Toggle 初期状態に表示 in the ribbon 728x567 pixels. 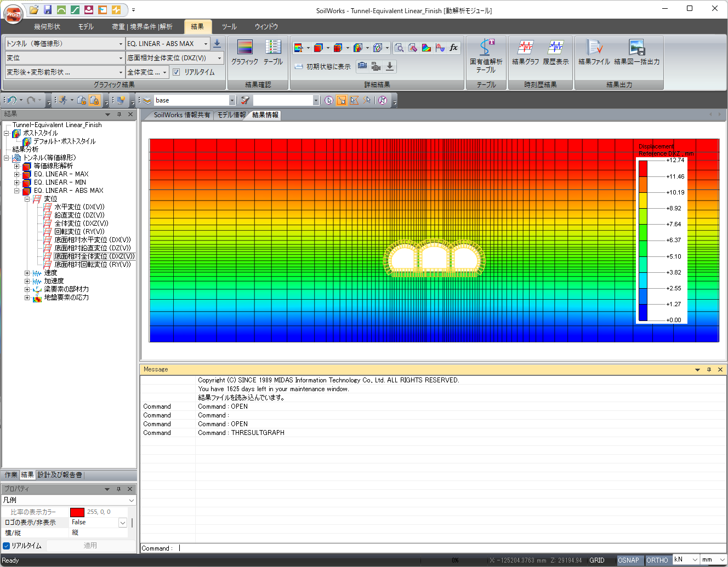(x=322, y=66)
